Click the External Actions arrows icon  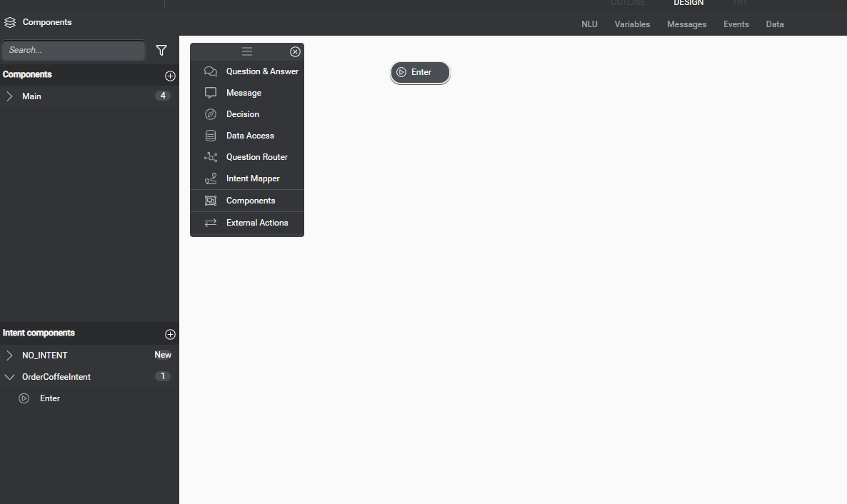[x=211, y=223]
